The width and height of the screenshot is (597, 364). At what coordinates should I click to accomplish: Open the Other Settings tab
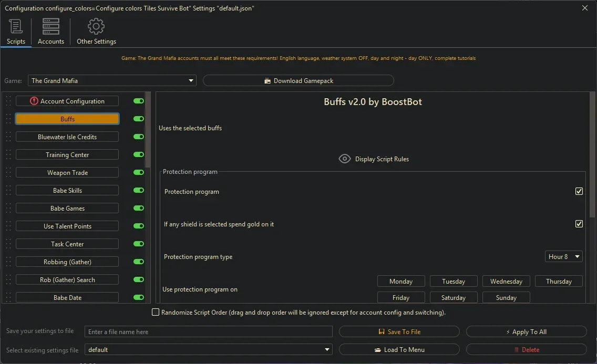(x=96, y=32)
